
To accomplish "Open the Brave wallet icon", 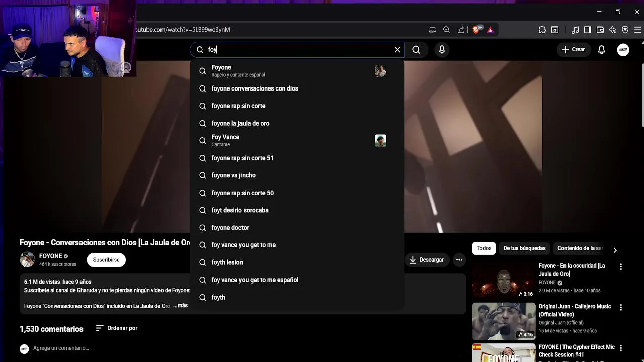I will (600, 30).
